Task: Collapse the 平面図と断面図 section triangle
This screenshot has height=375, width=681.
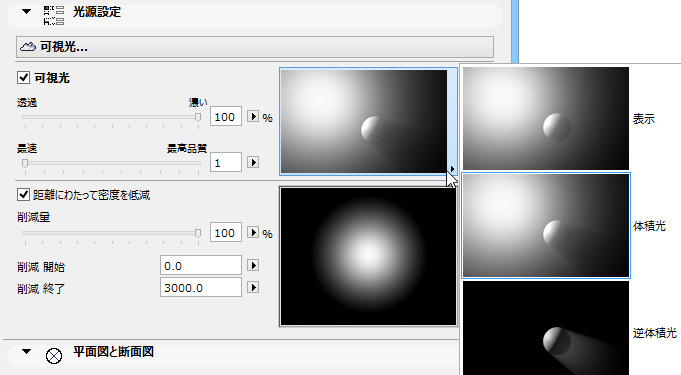Action: [x=26, y=352]
